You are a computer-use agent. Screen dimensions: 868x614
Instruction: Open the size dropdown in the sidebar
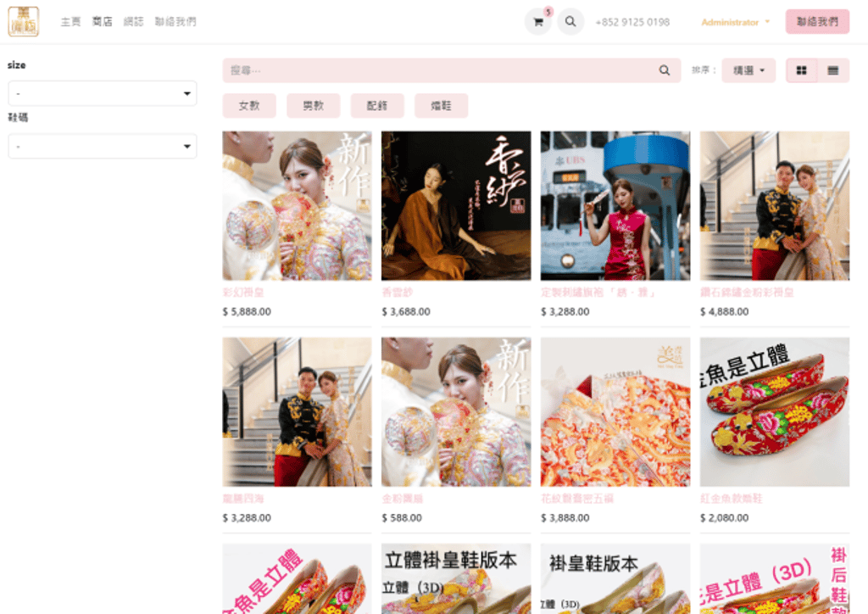pos(102,93)
